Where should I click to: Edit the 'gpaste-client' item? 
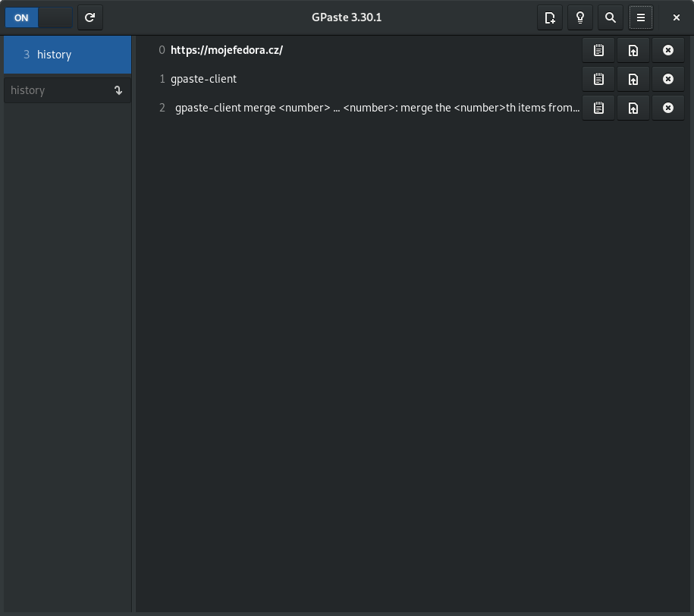click(x=598, y=79)
